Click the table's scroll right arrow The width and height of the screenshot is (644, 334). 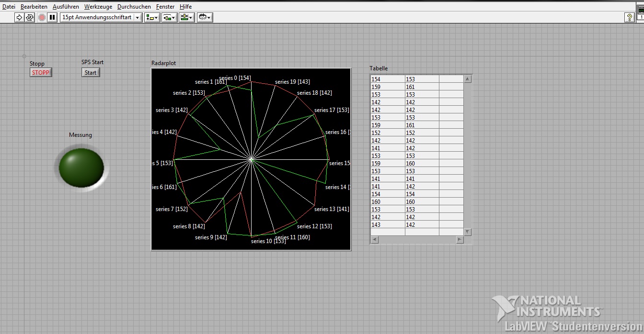460,240
